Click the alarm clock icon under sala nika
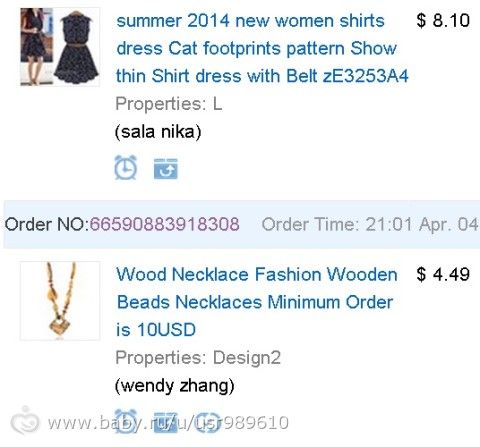 (x=125, y=167)
